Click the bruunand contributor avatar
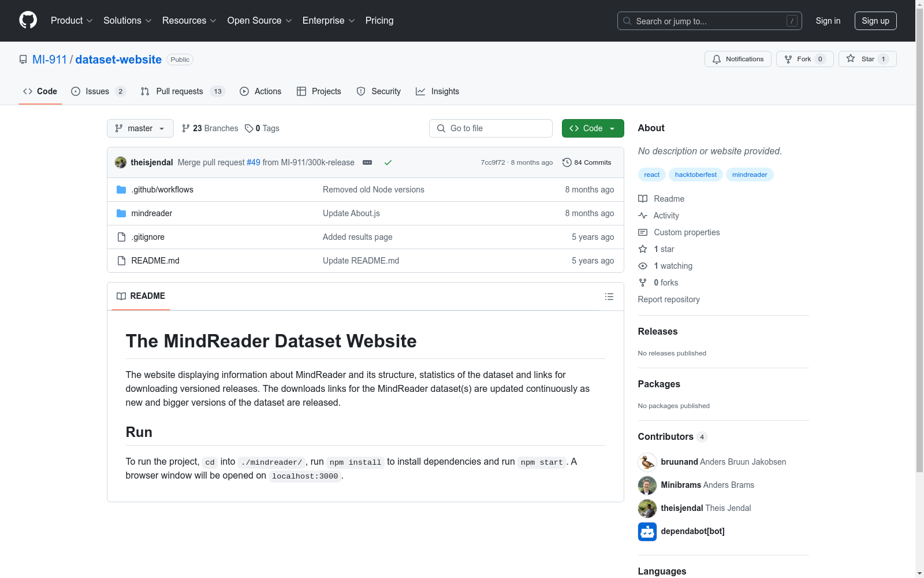The width and height of the screenshot is (924, 578). coord(647,462)
